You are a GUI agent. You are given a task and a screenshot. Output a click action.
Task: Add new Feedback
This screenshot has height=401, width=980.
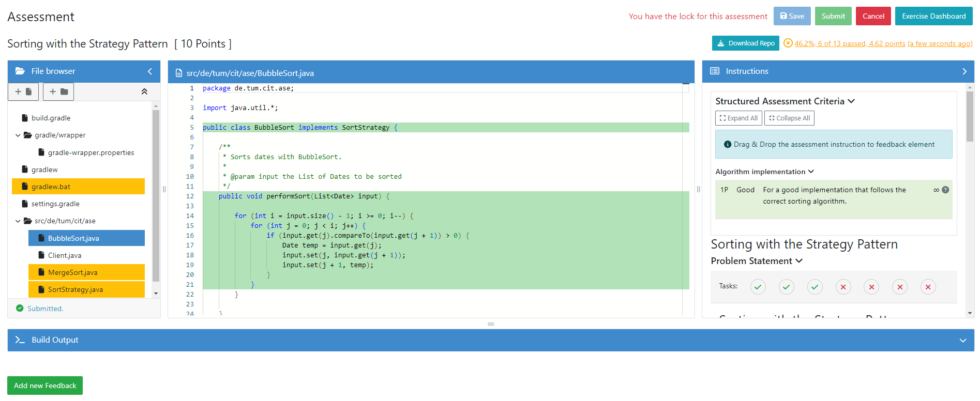click(45, 385)
